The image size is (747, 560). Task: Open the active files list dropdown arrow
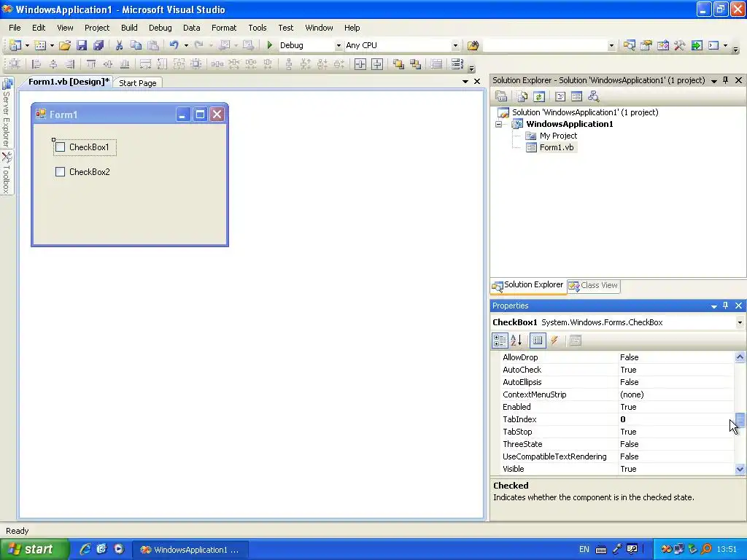[x=465, y=82]
